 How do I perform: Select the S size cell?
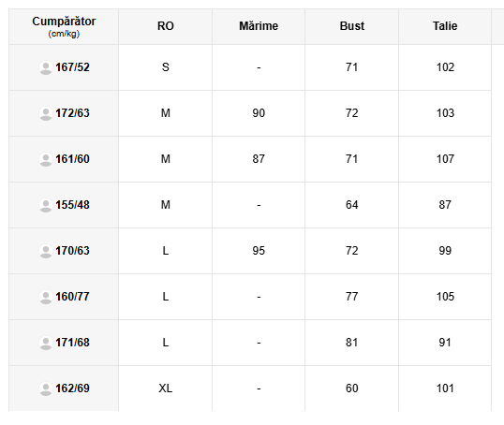click(165, 67)
